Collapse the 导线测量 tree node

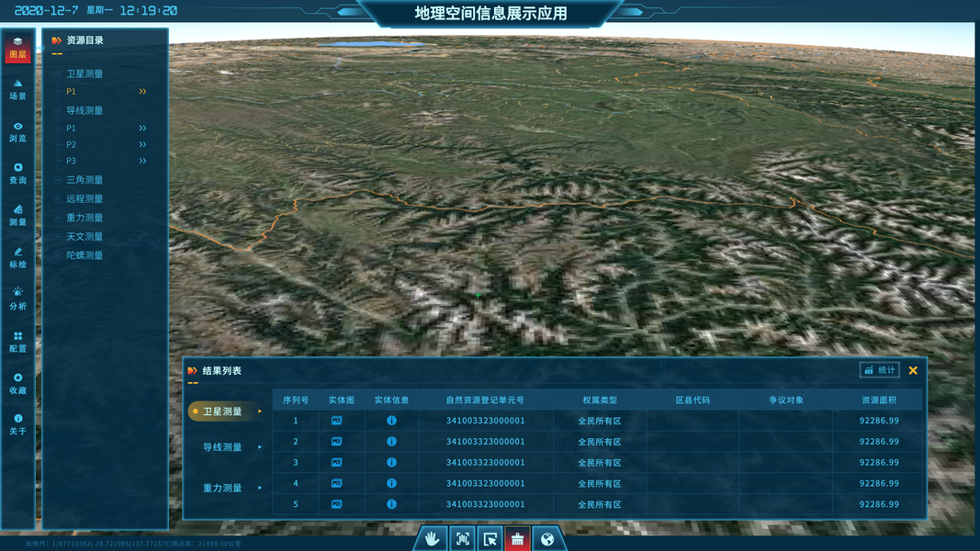click(x=58, y=110)
